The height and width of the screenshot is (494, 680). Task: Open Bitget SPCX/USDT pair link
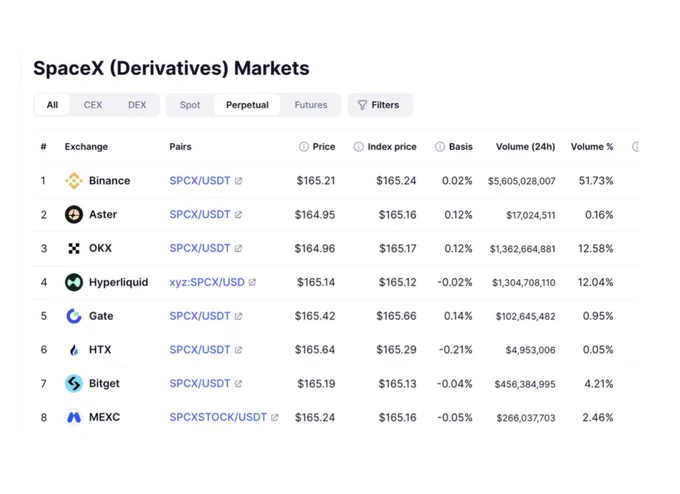click(x=200, y=383)
